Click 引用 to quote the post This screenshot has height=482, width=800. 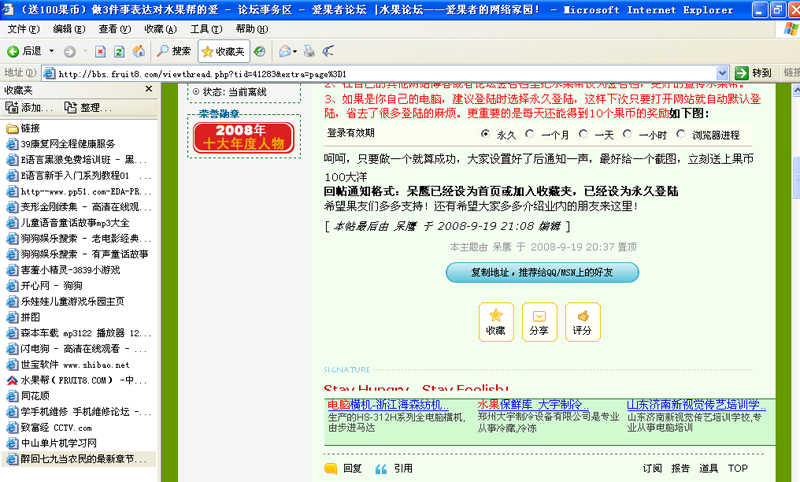tap(394, 468)
